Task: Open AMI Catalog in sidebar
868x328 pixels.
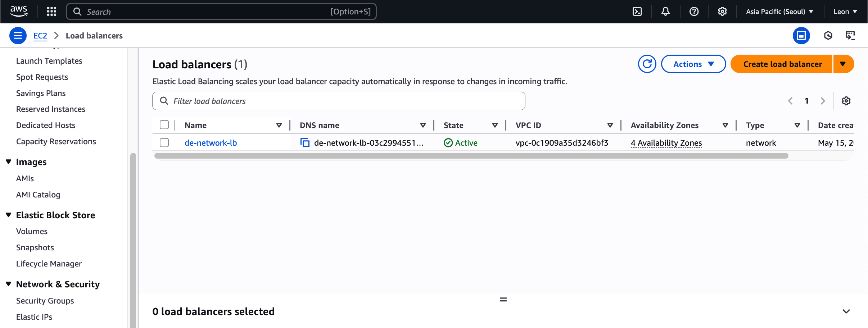Action: pyautogui.click(x=38, y=195)
